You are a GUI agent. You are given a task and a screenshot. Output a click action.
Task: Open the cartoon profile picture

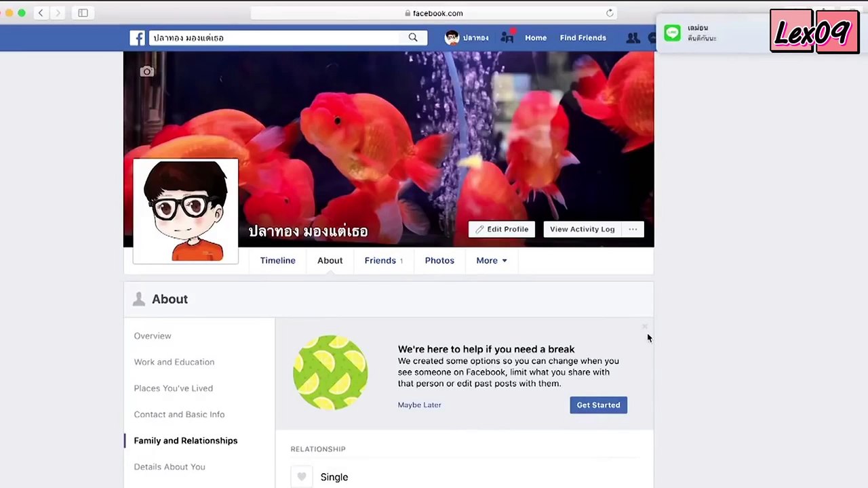[x=186, y=211]
